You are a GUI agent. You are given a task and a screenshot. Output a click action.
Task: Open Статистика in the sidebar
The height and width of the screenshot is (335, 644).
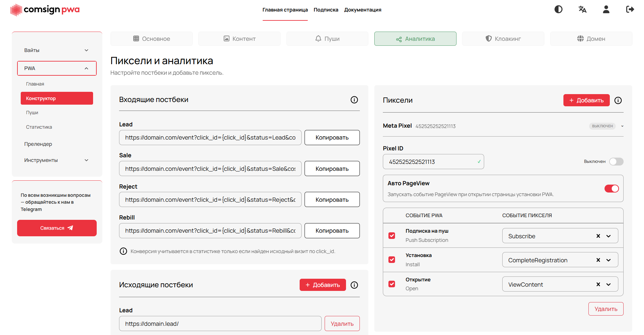(x=39, y=127)
